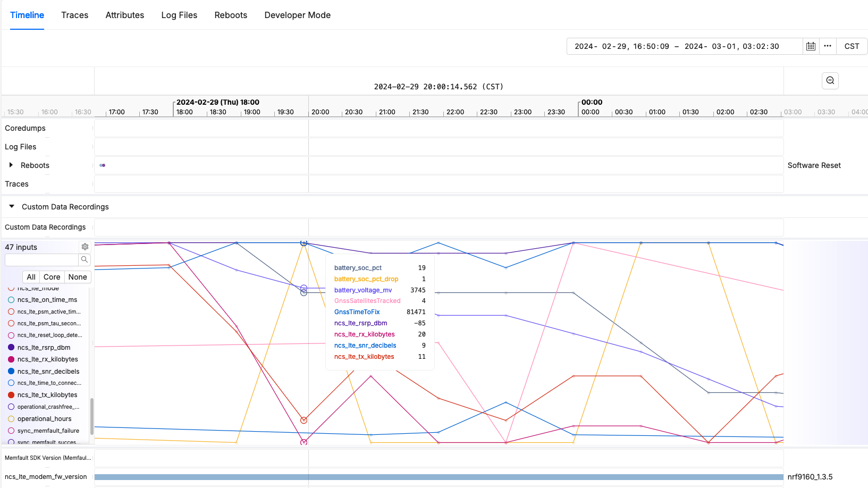Open the inputs panel settings gear

point(85,246)
